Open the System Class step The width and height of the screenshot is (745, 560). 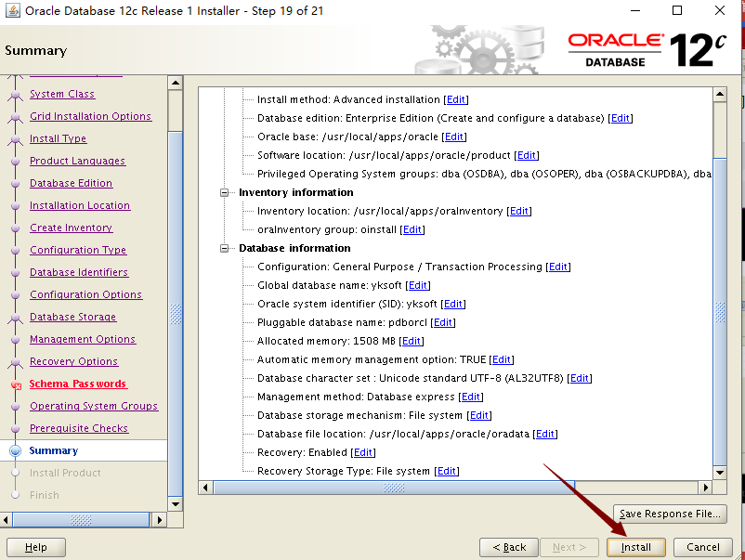click(62, 94)
